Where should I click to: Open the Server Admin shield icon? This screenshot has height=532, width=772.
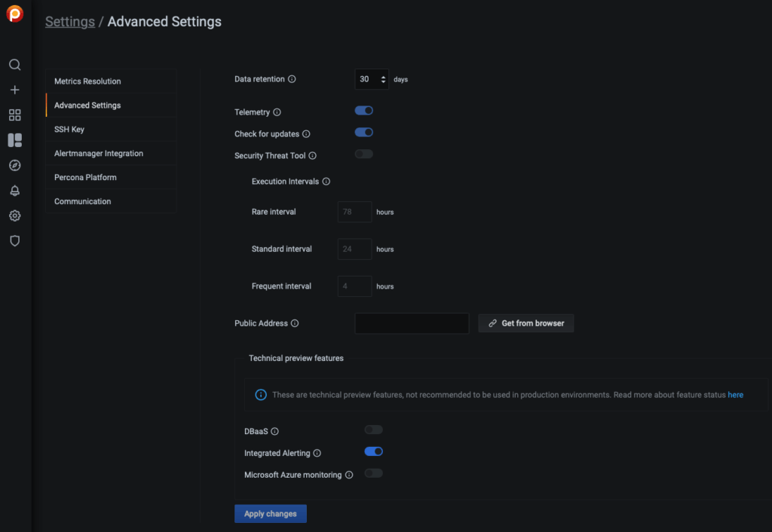tap(15, 241)
